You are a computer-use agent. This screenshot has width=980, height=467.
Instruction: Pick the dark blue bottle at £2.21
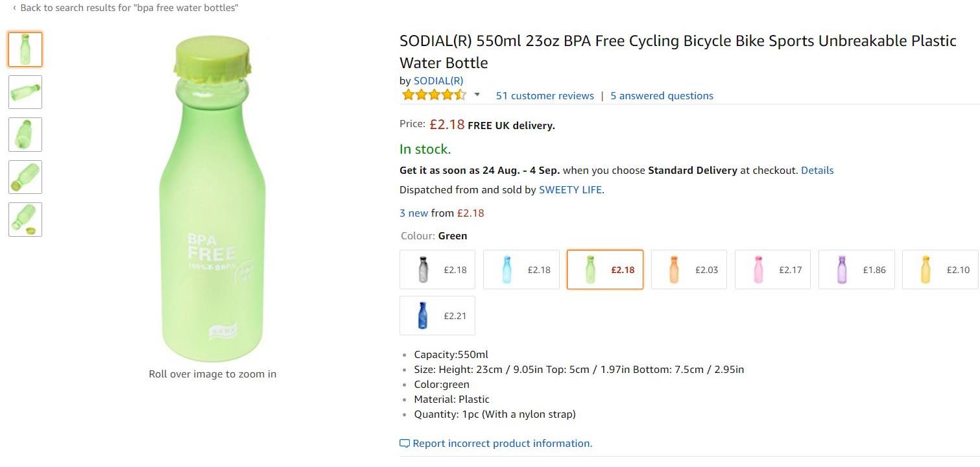[437, 316]
